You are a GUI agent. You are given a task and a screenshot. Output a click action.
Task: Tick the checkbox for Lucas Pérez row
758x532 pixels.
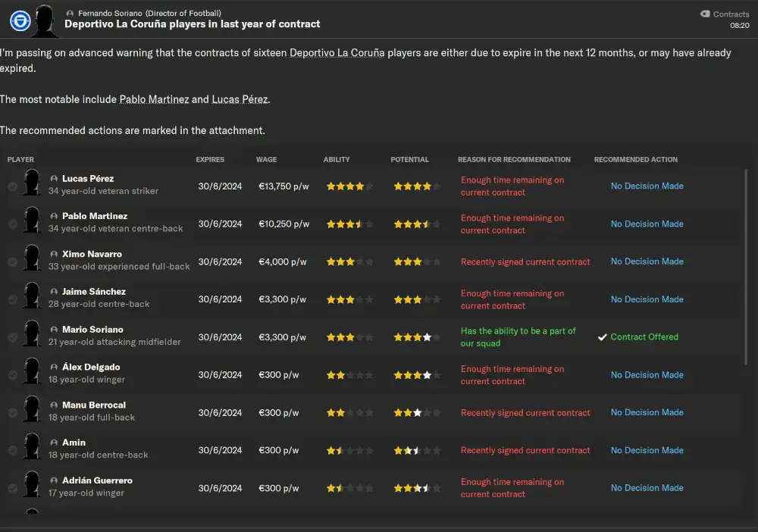pyautogui.click(x=13, y=186)
